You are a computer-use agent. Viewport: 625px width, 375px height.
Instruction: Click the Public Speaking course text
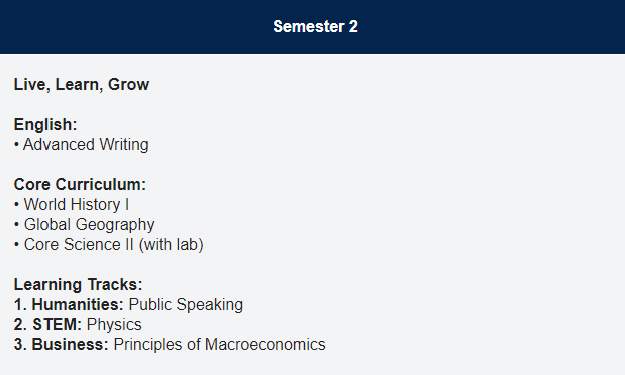(x=186, y=305)
